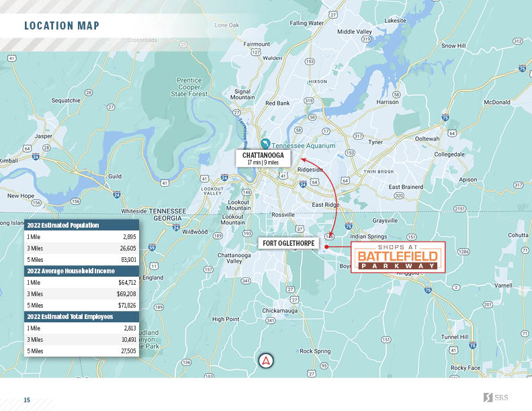Click the 1 Mile population value 2,895
This screenshot has height=411, width=532.
click(130, 236)
